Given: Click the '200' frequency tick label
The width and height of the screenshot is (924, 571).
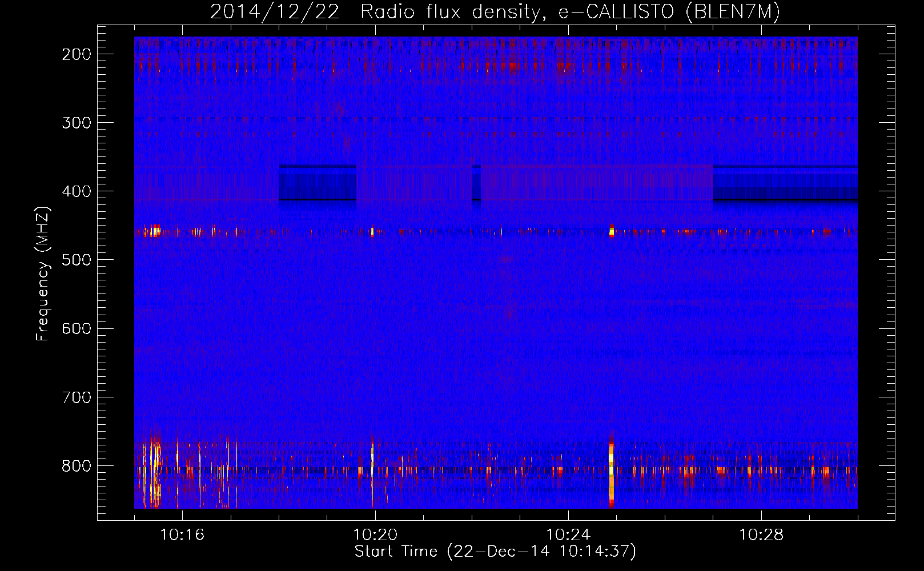Looking at the screenshot, I should (76, 54).
